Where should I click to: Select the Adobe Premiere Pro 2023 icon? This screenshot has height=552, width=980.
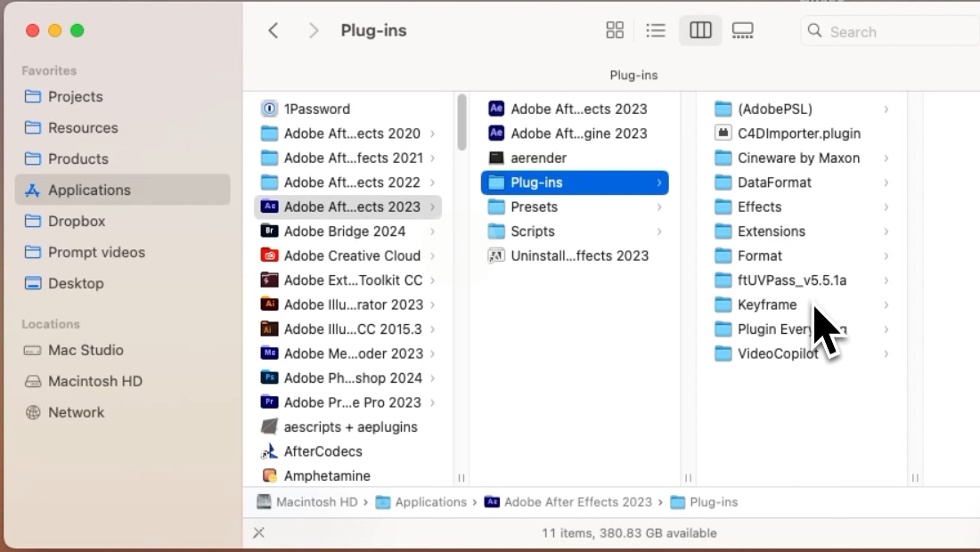coord(272,402)
